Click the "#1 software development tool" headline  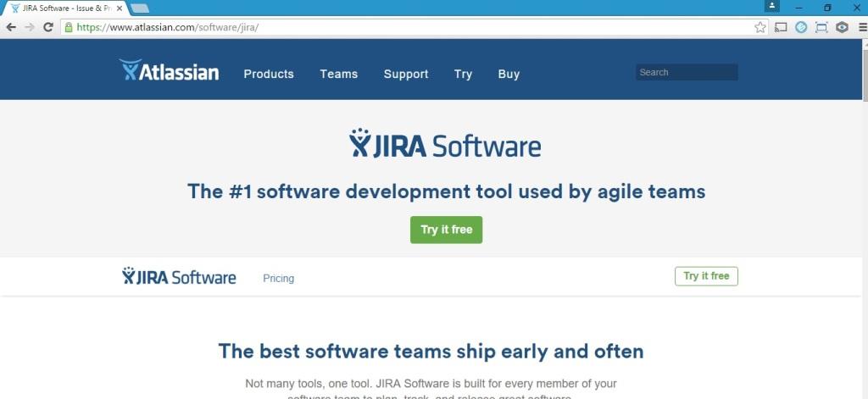tap(446, 191)
